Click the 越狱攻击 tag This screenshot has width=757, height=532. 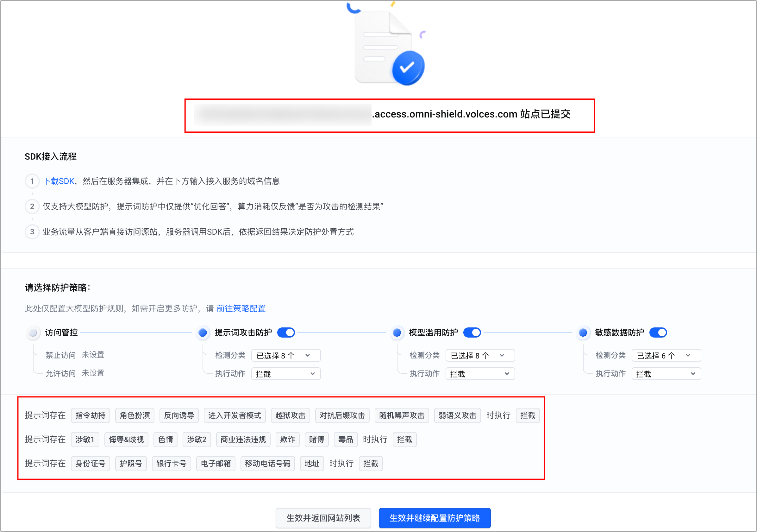click(x=290, y=415)
